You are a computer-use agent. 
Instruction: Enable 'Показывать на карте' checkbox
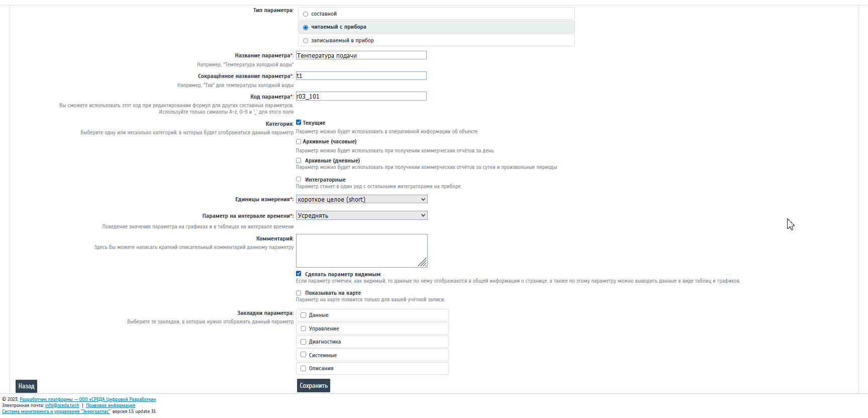299,293
